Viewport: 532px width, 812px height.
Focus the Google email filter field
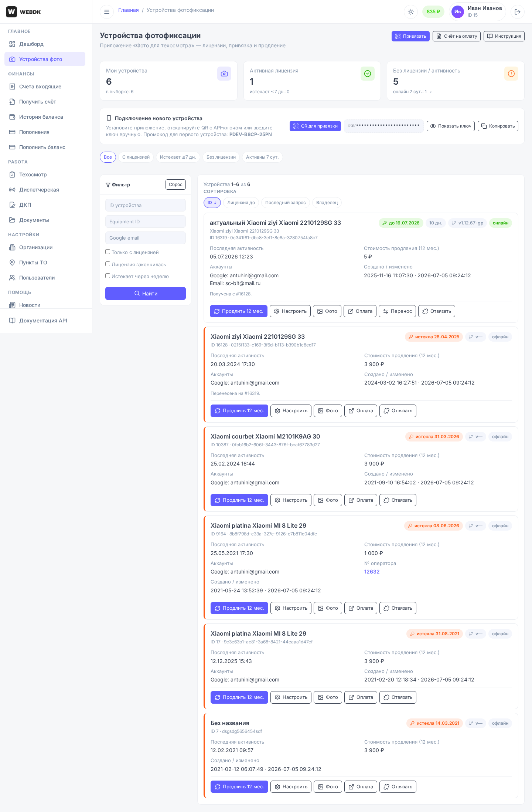click(146, 238)
